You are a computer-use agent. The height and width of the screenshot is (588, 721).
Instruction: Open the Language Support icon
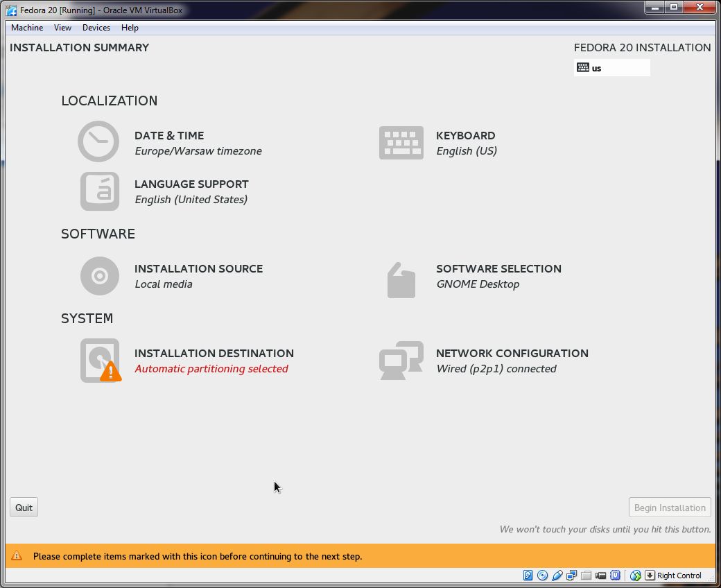[x=100, y=191]
